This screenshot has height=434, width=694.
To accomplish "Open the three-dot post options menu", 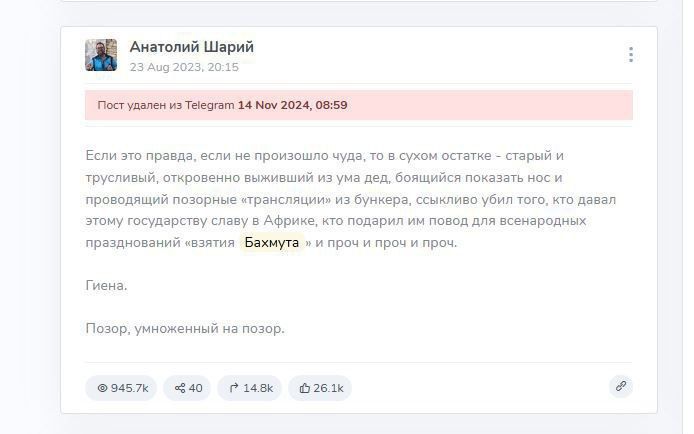I will [x=631, y=54].
